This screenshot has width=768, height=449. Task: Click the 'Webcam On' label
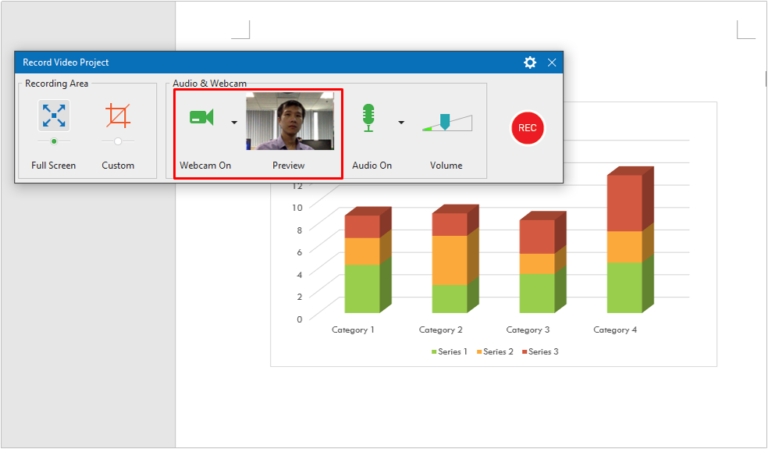coord(205,165)
